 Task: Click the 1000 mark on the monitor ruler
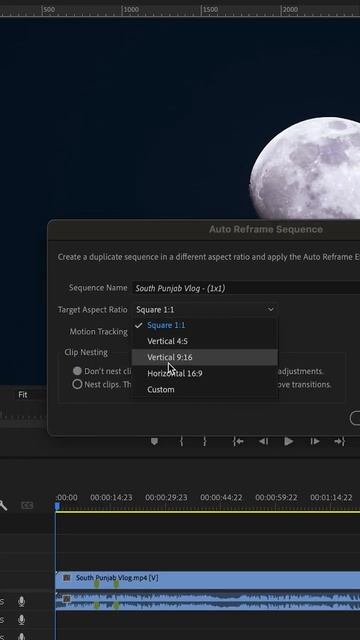[x=131, y=9]
